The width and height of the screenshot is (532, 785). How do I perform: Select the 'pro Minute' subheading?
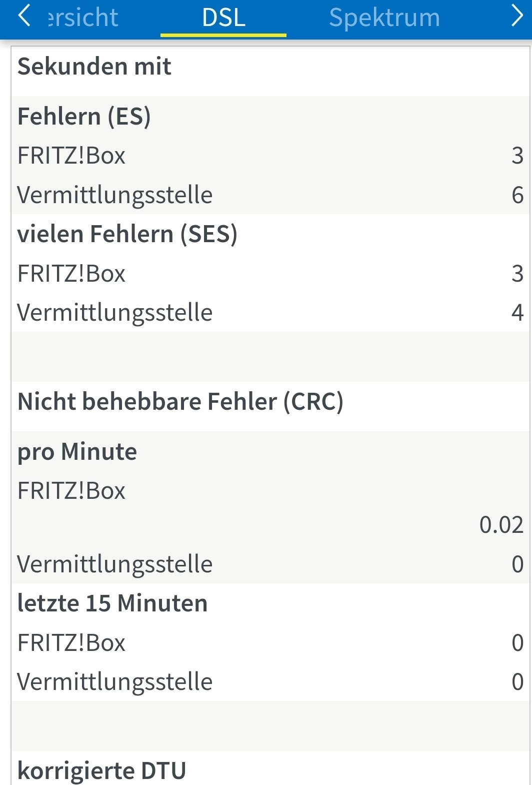pyautogui.click(x=77, y=452)
